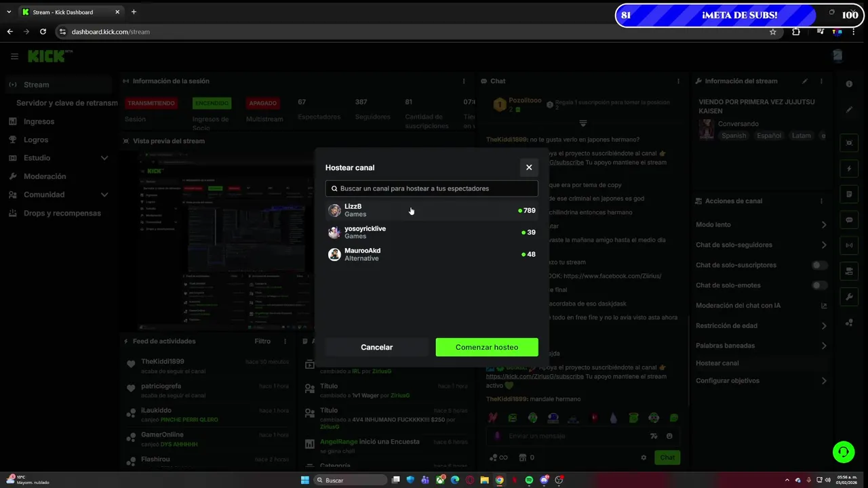Expand Configurar objetivos settings
This screenshot has height=488, width=868.
(762, 381)
